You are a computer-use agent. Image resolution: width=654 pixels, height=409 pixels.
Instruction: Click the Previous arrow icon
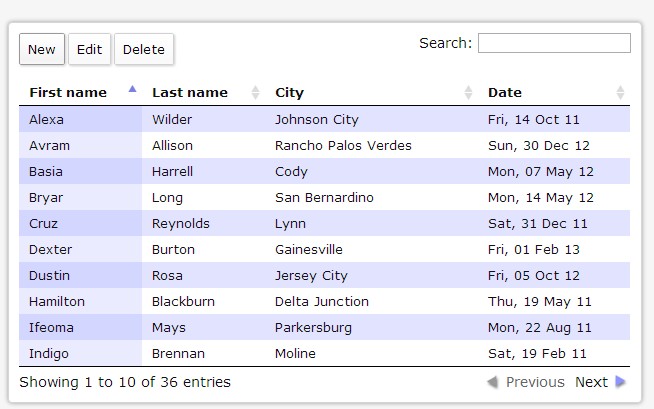click(493, 381)
